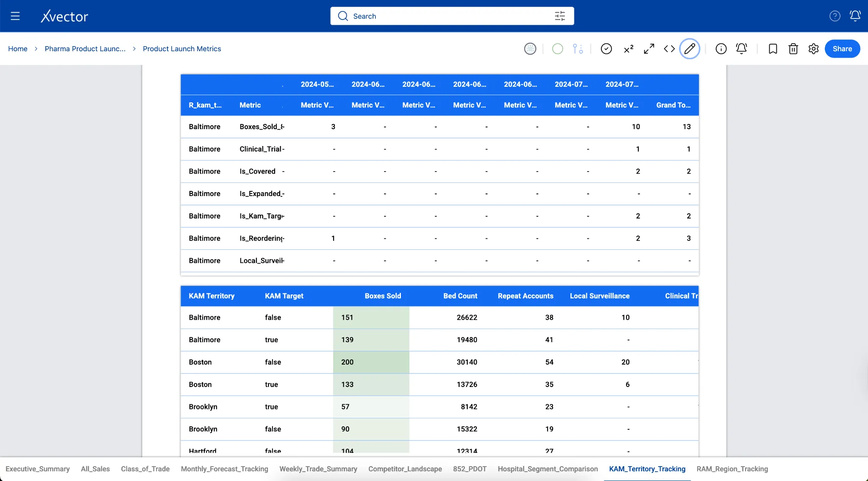Click Bed Count value 26622
868x481 pixels.
click(467, 318)
